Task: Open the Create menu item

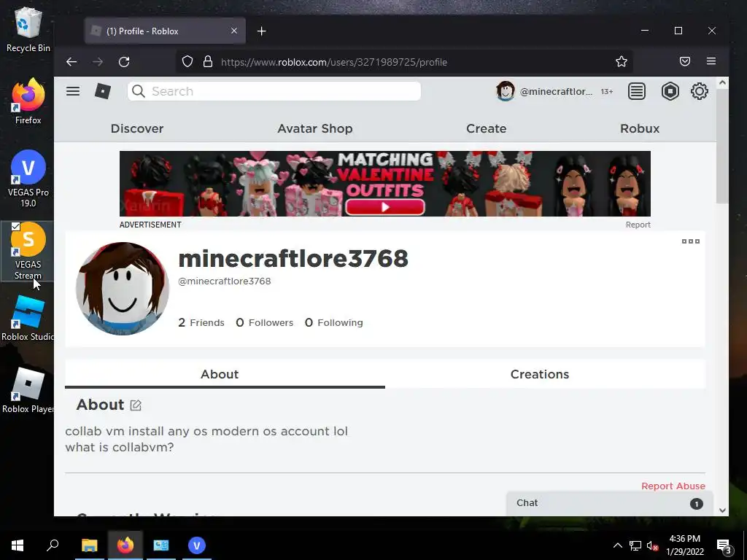Action: tap(486, 128)
